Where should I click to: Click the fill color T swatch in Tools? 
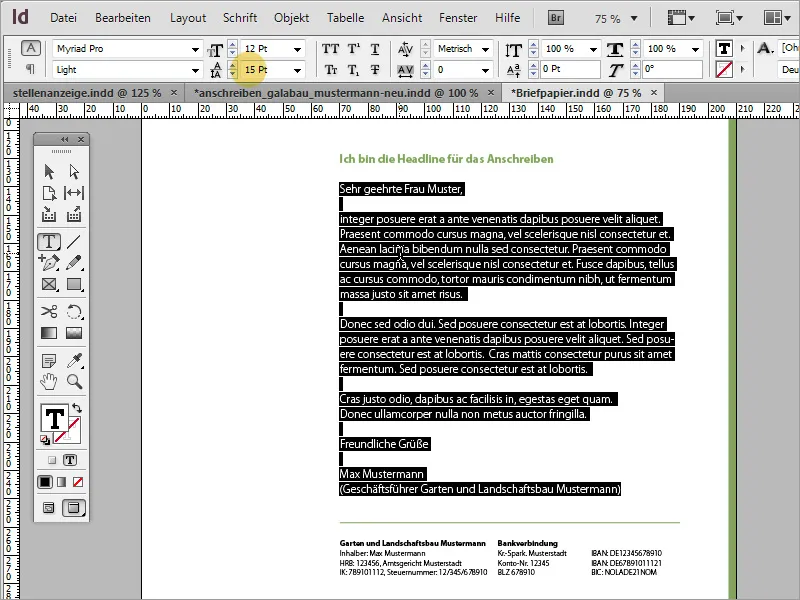pyautogui.click(x=54, y=418)
